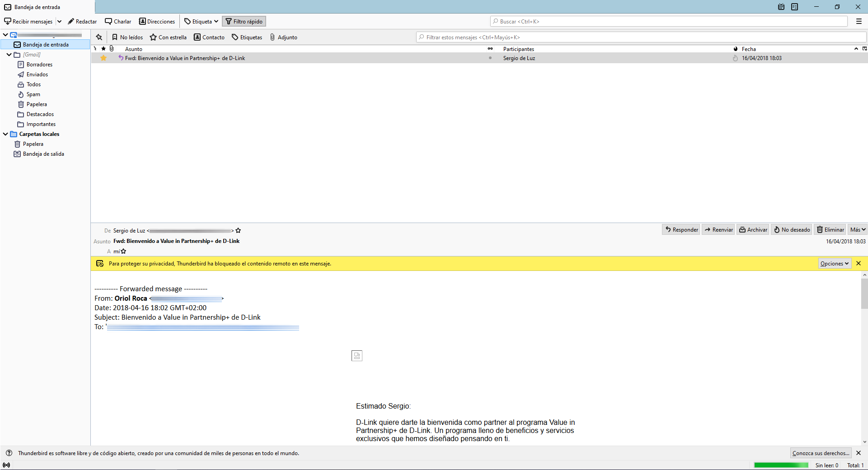Open the Importantes folder
The image size is (868, 470).
point(41,124)
